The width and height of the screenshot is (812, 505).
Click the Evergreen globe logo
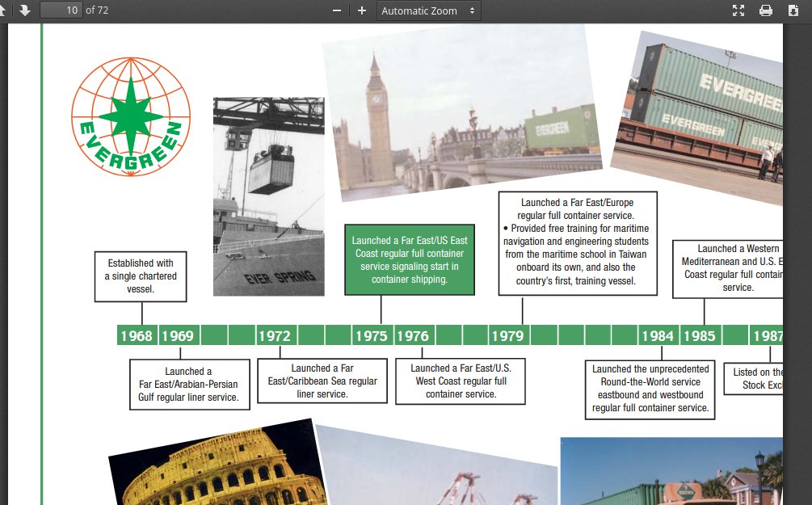coord(131,116)
